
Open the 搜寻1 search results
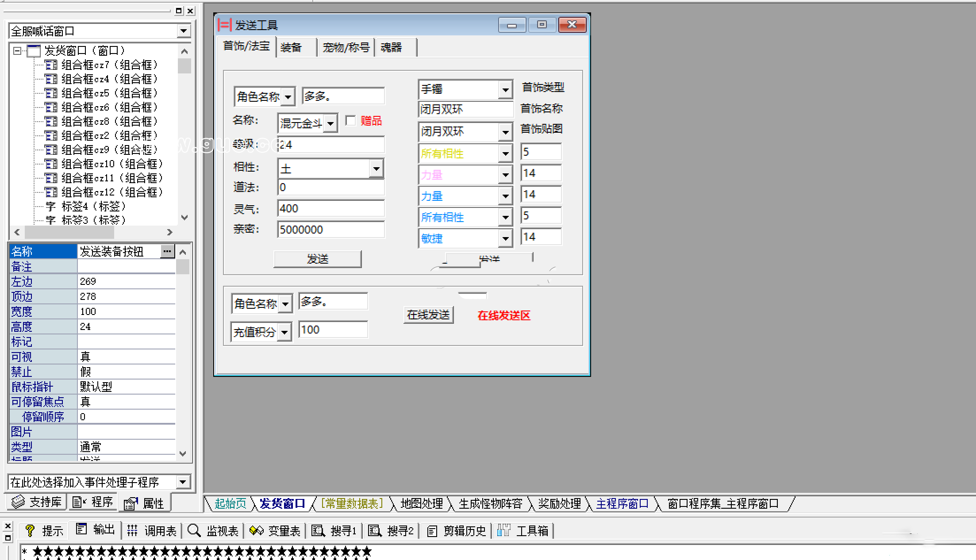click(x=334, y=530)
